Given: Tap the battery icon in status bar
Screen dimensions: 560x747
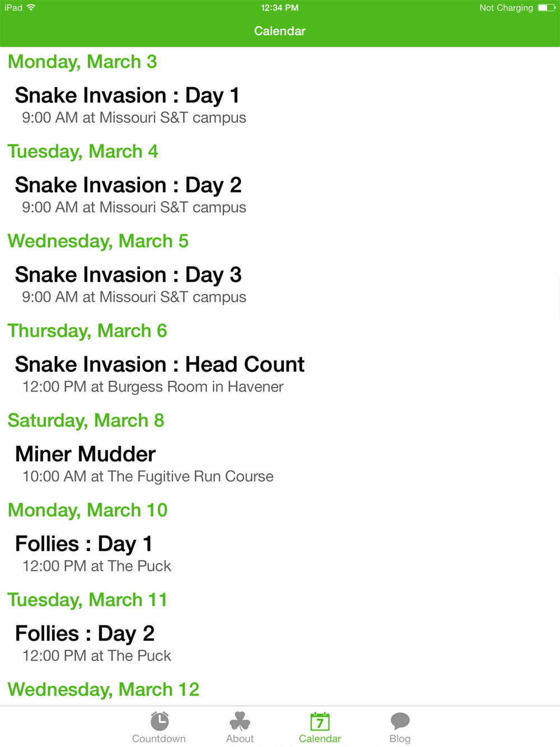Looking at the screenshot, I should click(547, 8).
